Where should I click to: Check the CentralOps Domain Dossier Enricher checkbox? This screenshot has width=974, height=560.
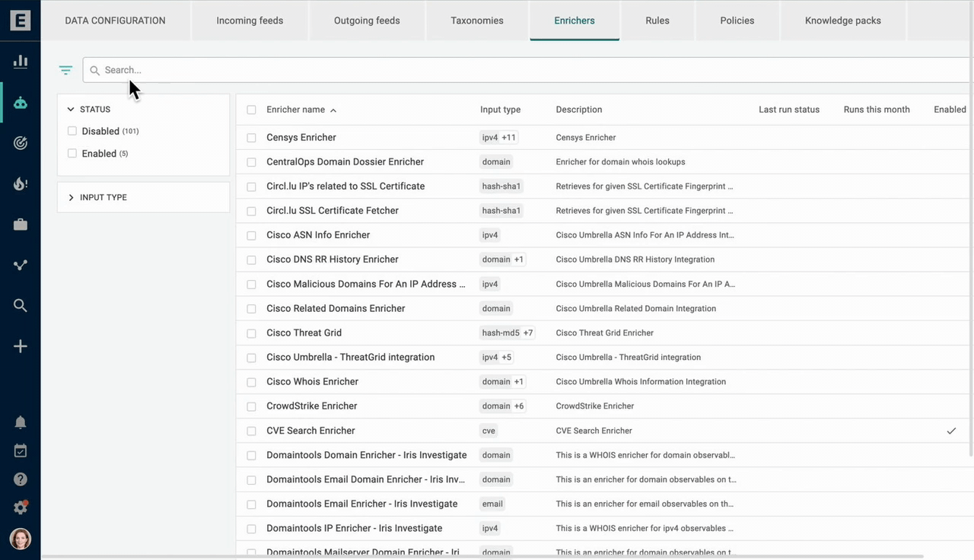click(x=251, y=162)
